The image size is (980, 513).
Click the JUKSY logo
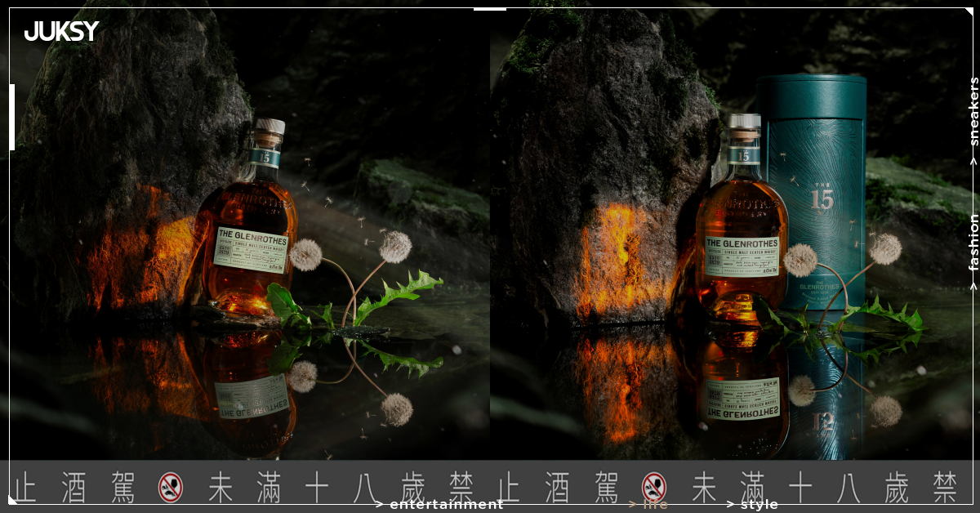61,32
